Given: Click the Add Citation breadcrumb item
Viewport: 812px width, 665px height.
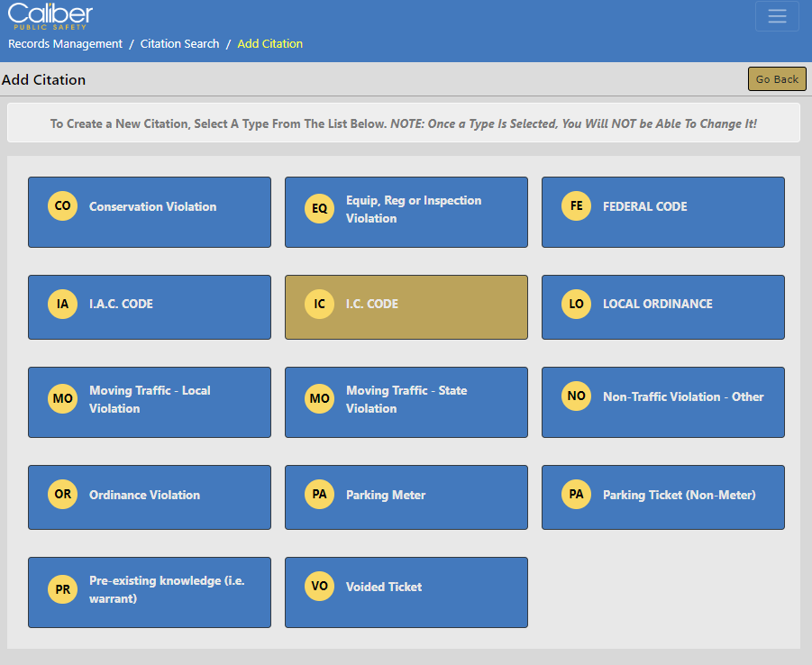Looking at the screenshot, I should [x=269, y=44].
